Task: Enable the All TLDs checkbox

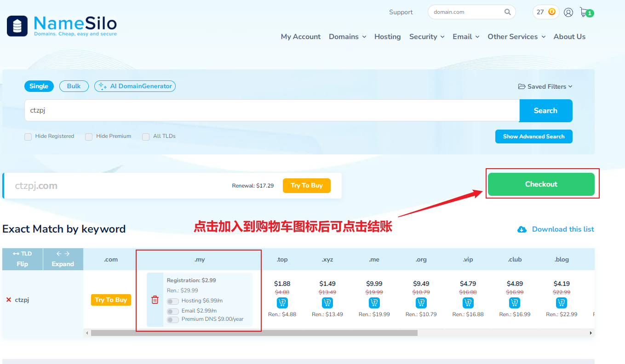Action: (146, 136)
